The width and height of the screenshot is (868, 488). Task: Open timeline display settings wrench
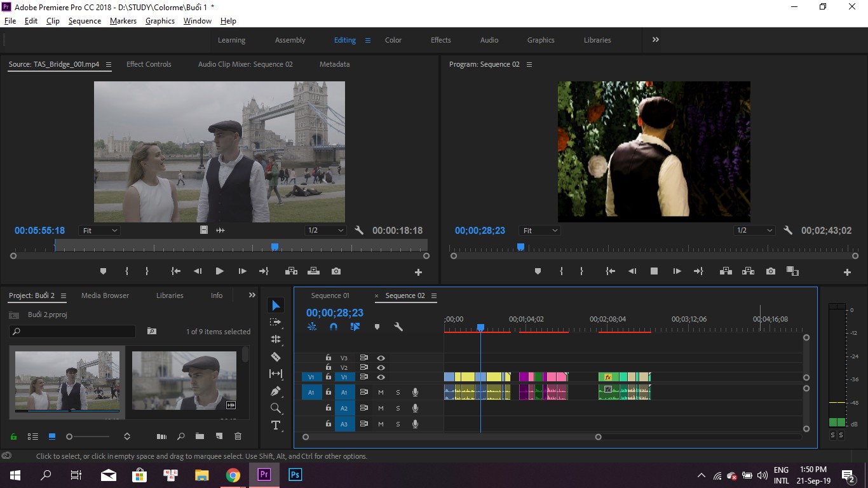[398, 327]
